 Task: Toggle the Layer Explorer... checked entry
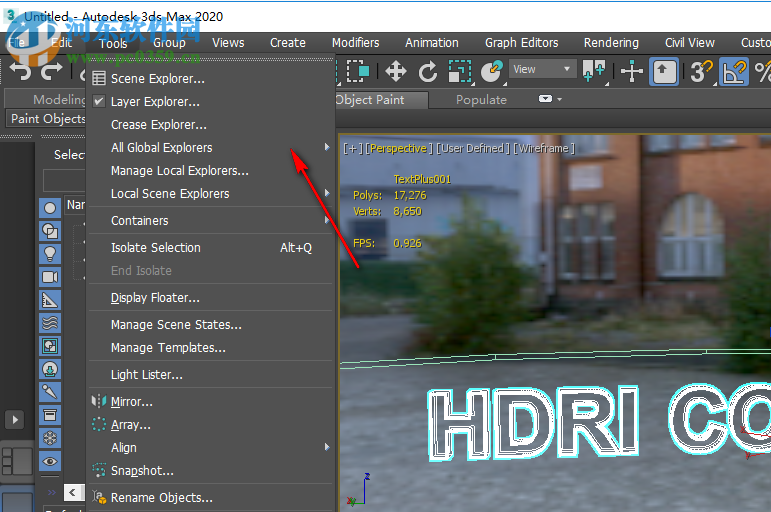210,102
